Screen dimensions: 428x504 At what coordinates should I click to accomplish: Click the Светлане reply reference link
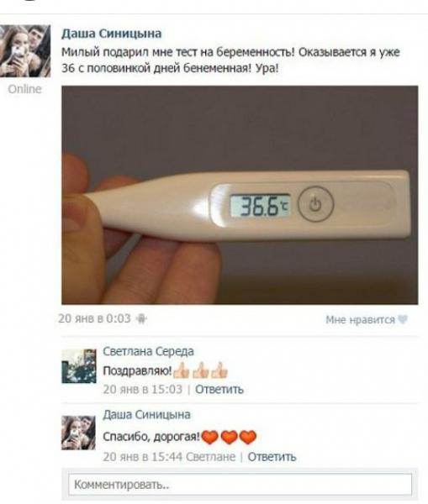(211, 457)
